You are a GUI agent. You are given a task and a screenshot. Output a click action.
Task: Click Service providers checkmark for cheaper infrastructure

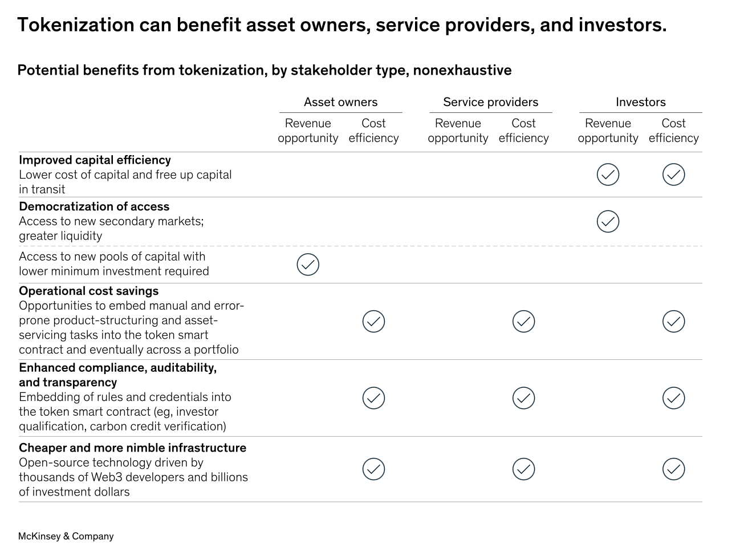[523, 469]
